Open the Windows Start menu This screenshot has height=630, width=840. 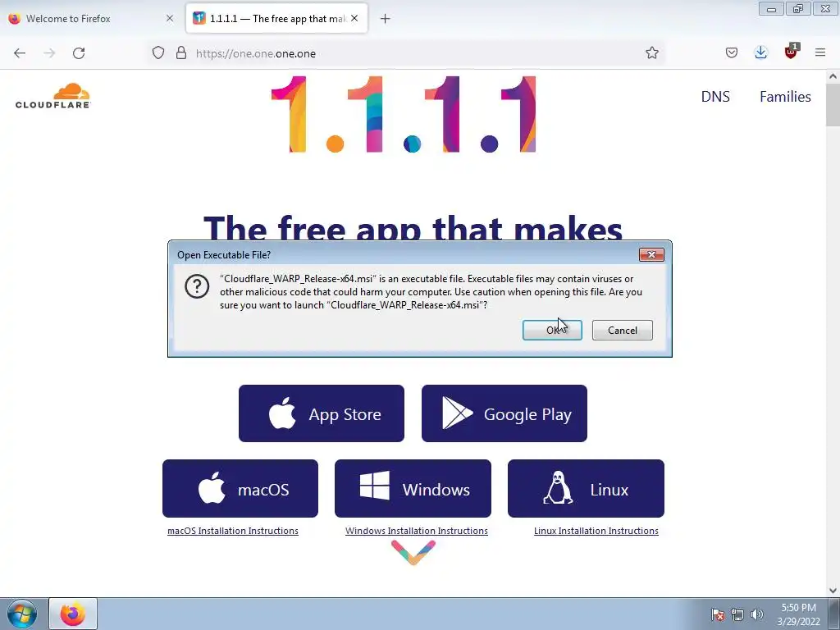(22, 614)
